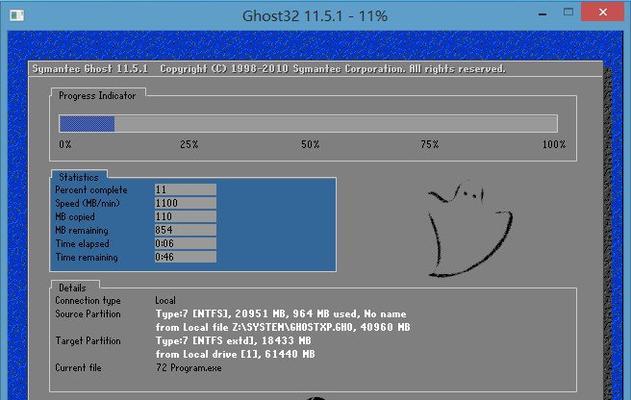Click the Details panel label
Screen dimensions: 631x400
[72, 288]
